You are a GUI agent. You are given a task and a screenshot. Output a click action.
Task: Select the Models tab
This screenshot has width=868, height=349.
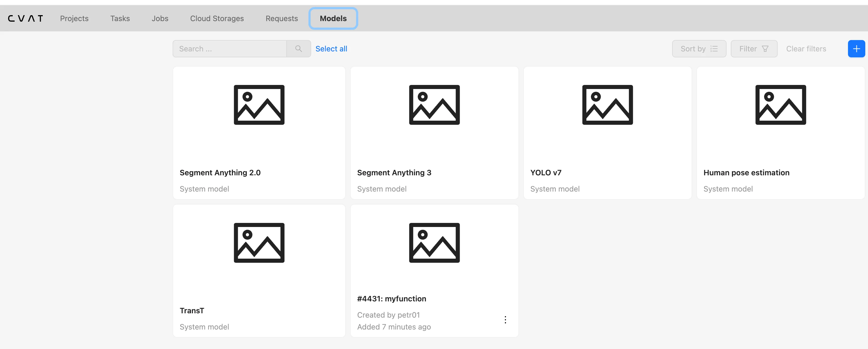tap(333, 18)
